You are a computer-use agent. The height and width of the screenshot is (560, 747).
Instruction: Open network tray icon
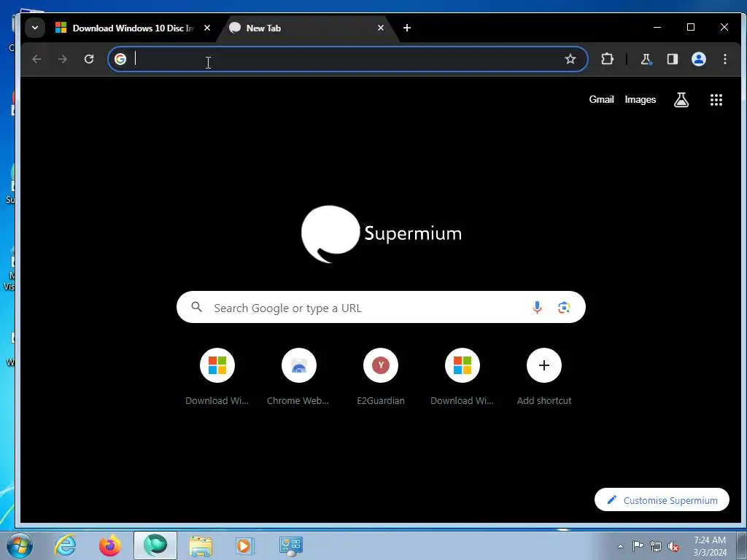[x=656, y=546]
